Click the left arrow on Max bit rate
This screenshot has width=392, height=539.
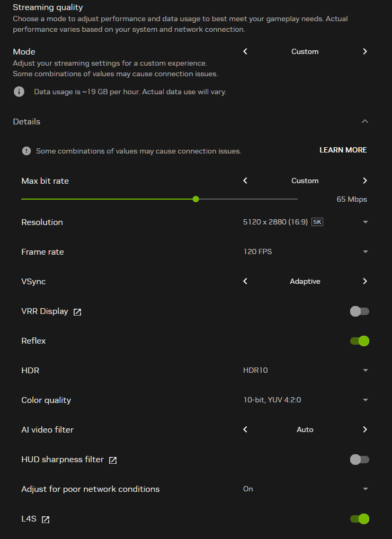click(x=245, y=181)
